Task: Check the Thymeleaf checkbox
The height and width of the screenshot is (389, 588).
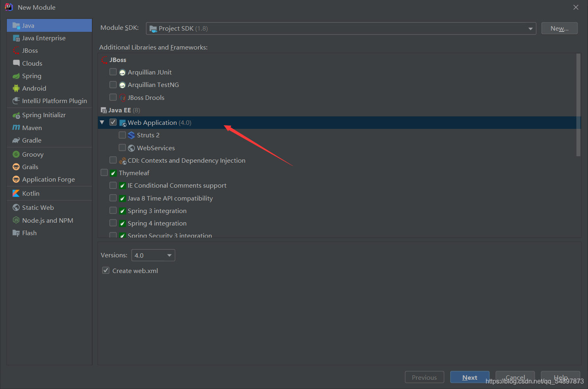Action: pyautogui.click(x=104, y=172)
